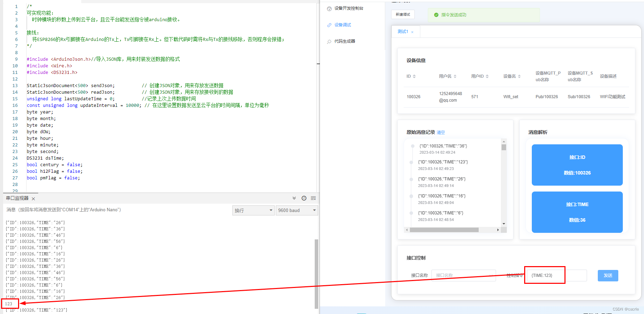Click the serial message input field
Image resolution: width=644 pixels, height=314 pixels.
click(118, 210)
